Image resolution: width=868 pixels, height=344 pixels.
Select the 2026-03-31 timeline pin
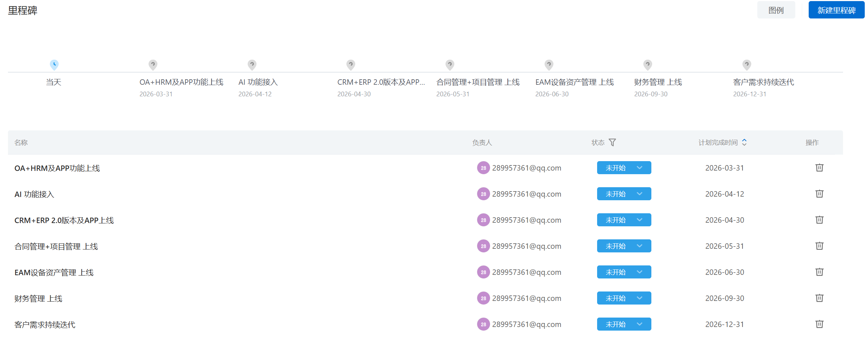click(x=153, y=65)
